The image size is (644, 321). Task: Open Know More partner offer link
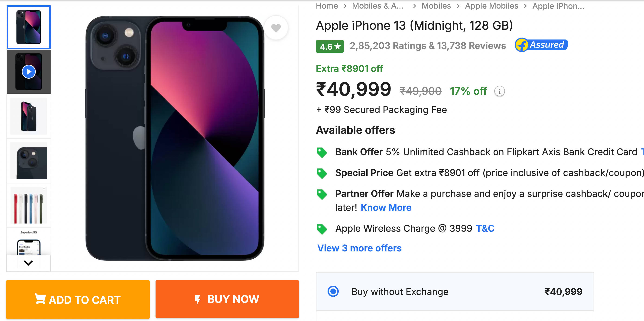pyautogui.click(x=386, y=208)
